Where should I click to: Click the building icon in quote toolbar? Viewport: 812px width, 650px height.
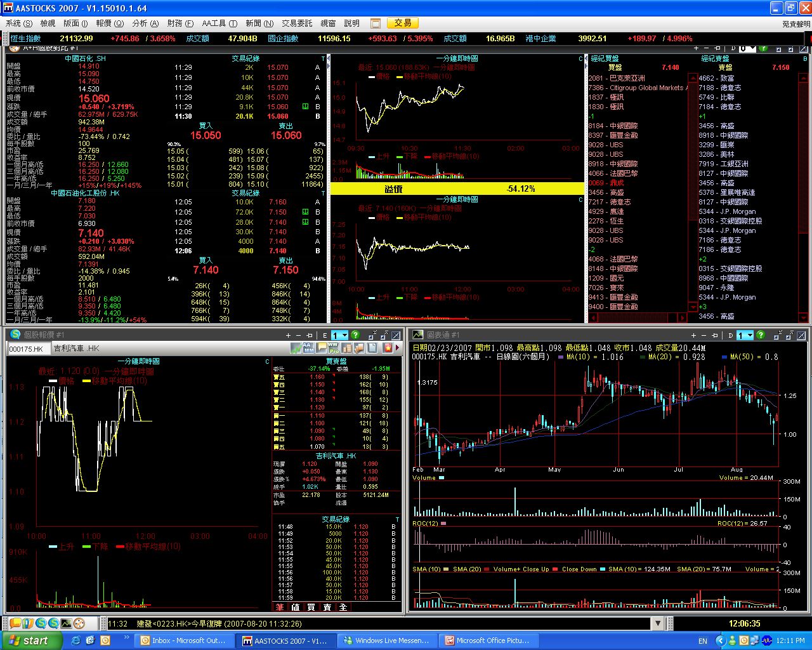coord(346,348)
